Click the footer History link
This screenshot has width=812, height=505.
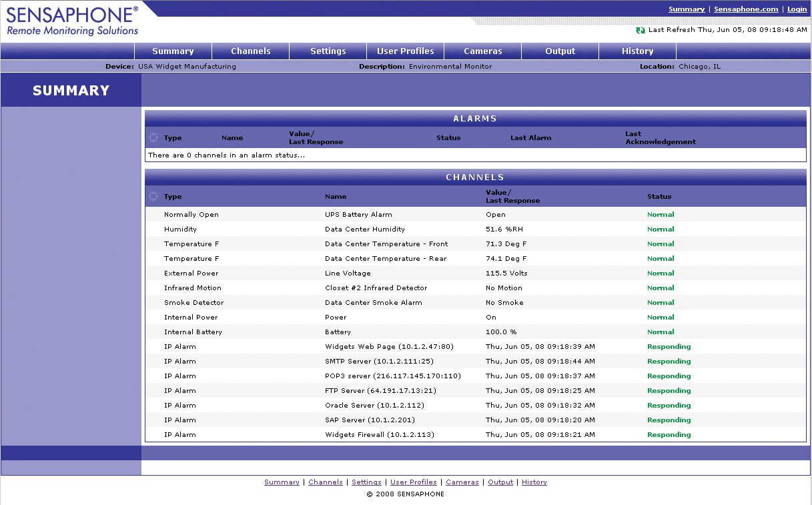[534, 482]
